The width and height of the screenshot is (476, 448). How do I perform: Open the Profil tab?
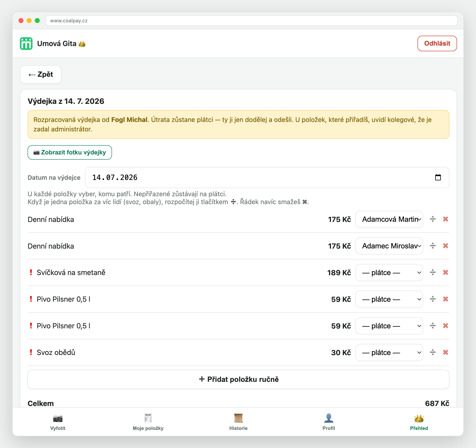pyautogui.click(x=329, y=422)
